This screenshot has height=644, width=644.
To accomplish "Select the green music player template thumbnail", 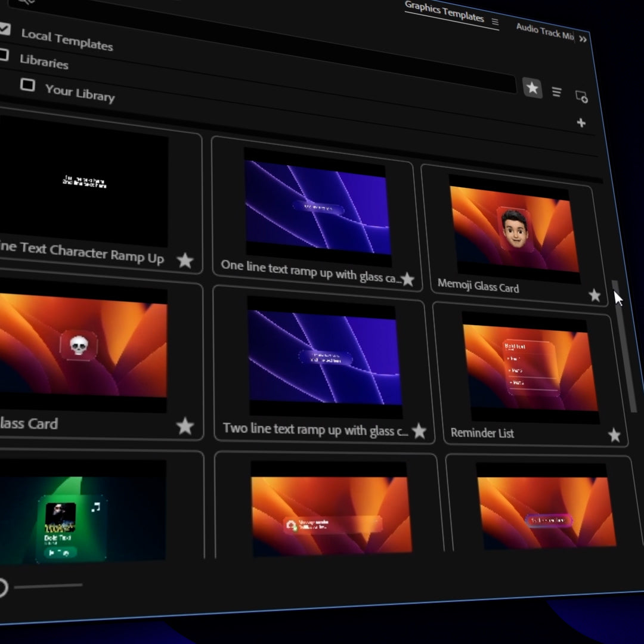I will [x=82, y=510].
